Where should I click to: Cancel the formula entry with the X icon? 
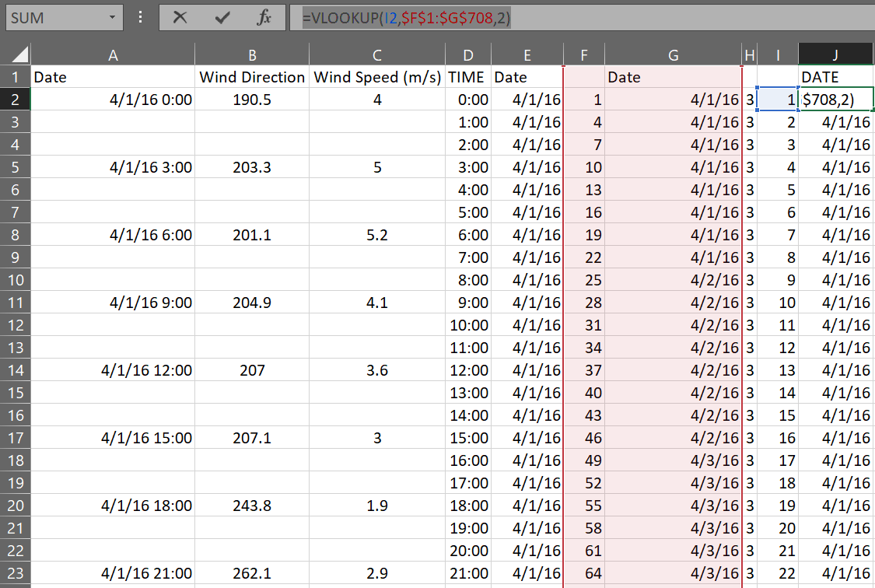point(180,18)
